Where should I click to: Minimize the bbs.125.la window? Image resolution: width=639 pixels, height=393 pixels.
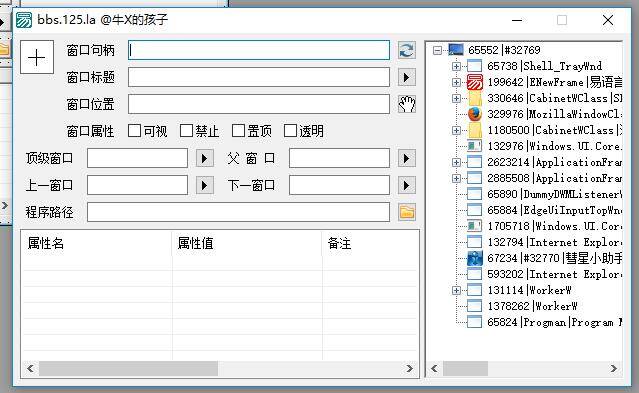point(517,20)
